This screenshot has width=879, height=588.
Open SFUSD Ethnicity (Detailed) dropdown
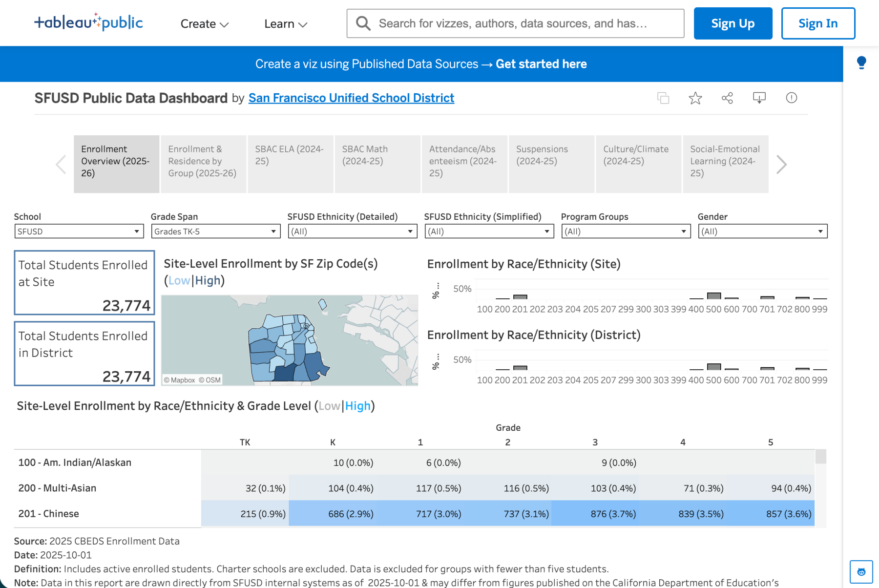(x=353, y=231)
